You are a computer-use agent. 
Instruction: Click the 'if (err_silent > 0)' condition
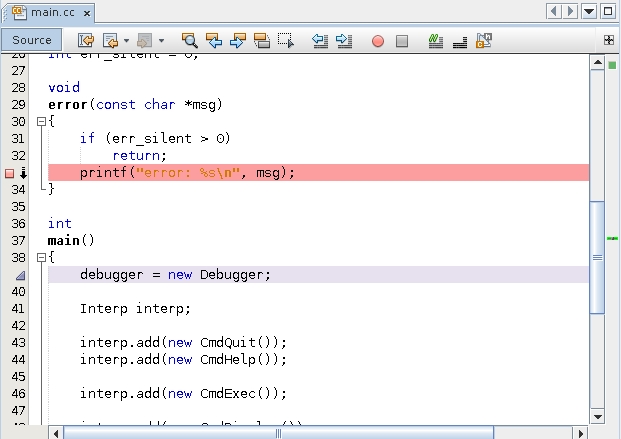(x=155, y=138)
